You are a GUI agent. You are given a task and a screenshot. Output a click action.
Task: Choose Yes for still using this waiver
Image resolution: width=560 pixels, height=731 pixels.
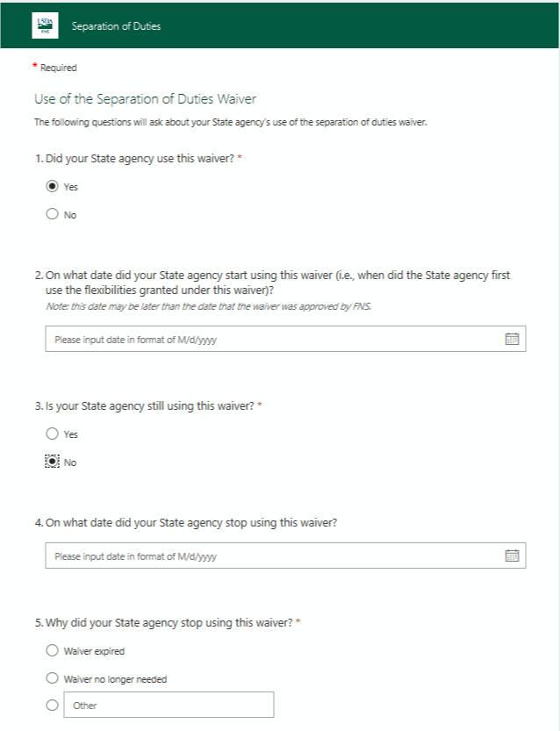click(x=53, y=434)
